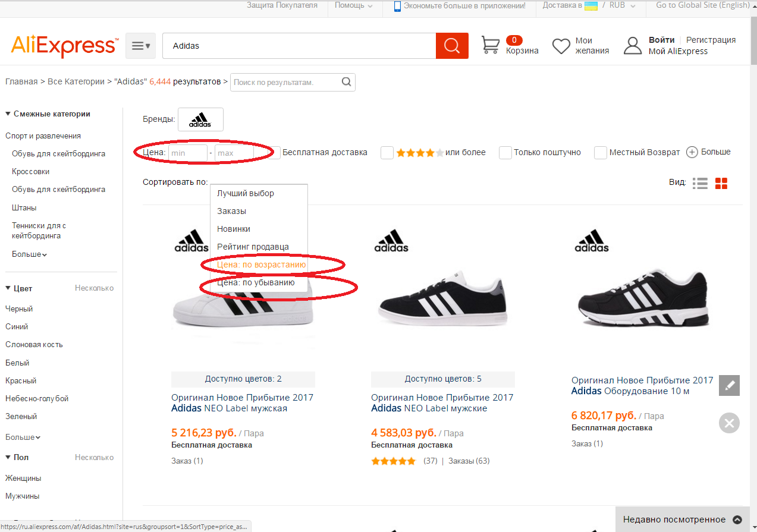The image size is (757, 532).
Task: Tick the Местный Возврат checkbox
Action: coord(601,153)
